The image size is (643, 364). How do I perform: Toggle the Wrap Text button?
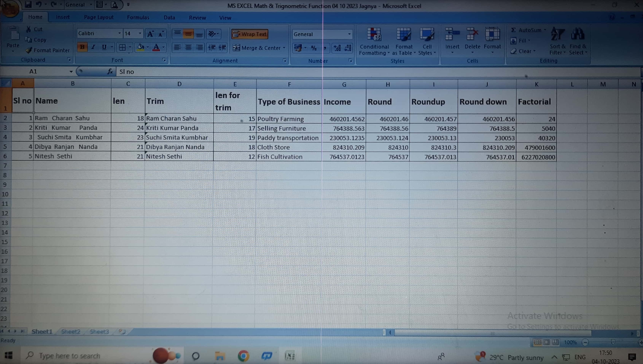point(250,34)
